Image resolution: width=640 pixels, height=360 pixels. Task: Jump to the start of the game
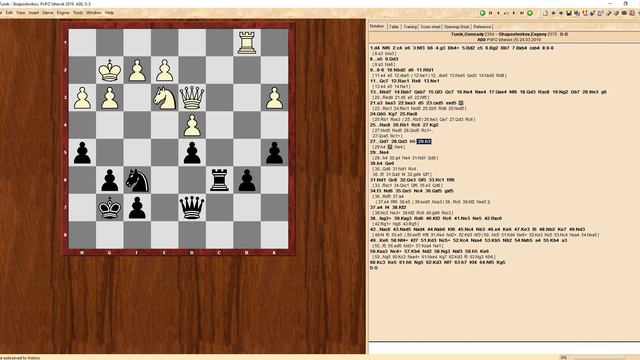[x=491, y=13]
